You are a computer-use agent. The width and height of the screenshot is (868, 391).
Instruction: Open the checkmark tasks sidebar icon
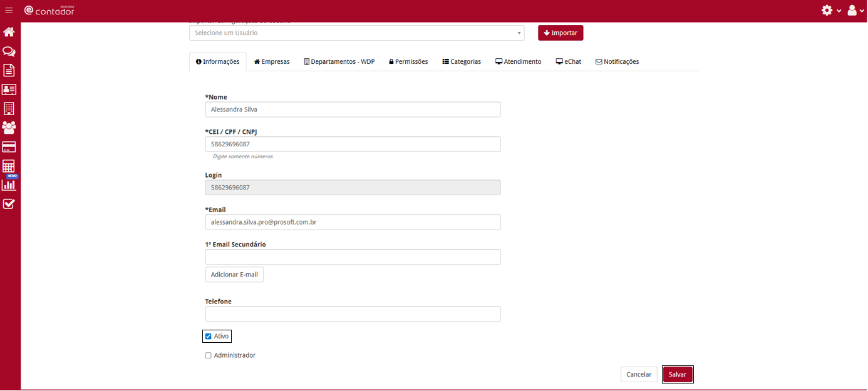point(9,204)
